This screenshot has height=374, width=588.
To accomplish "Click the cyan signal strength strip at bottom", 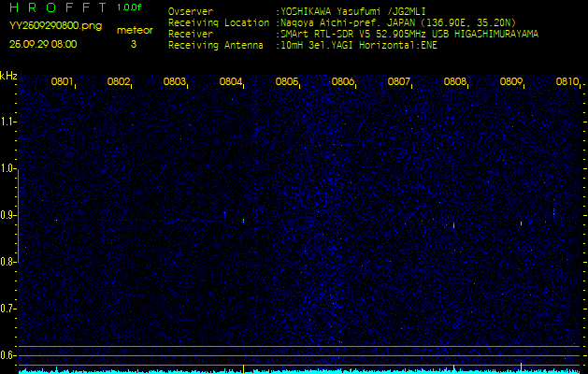I will (299, 371).
